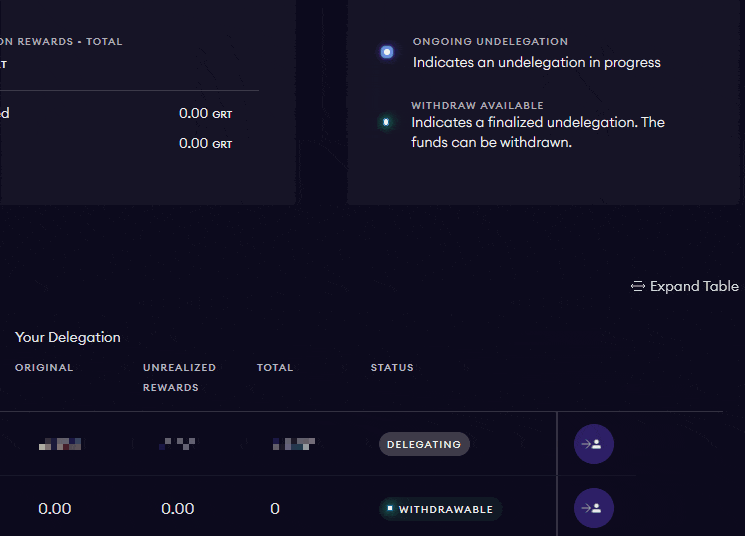Click the total value 0 in withdrawable row
This screenshot has height=536, width=745.
[275, 509]
